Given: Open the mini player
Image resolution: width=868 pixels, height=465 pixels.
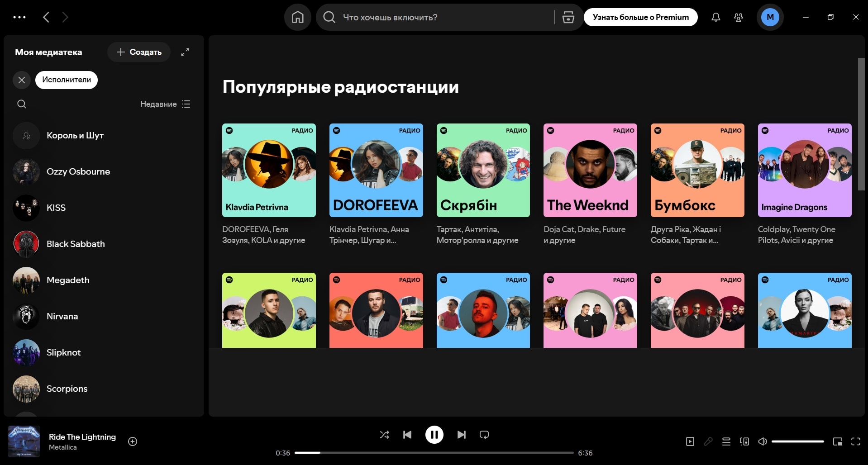Looking at the screenshot, I should pos(838,441).
